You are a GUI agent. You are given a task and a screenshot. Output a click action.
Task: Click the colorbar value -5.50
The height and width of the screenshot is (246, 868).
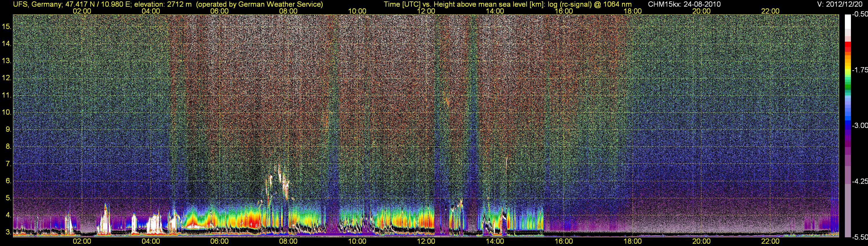pos(860,237)
